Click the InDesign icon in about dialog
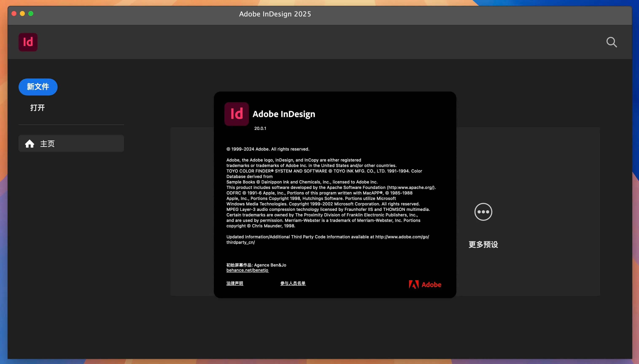639x364 pixels. (236, 114)
